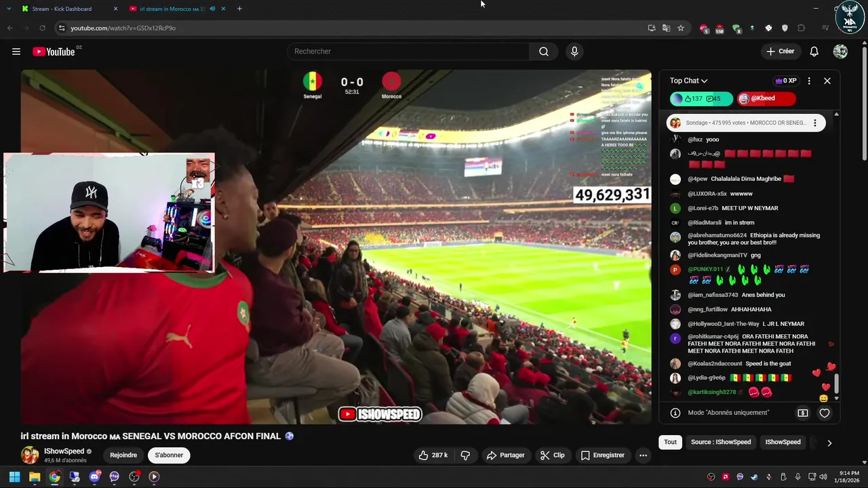Click the 137 likes pill in chat header
Image resolution: width=868 pixels, height=488 pixels.
pyautogui.click(x=701, y=99)
